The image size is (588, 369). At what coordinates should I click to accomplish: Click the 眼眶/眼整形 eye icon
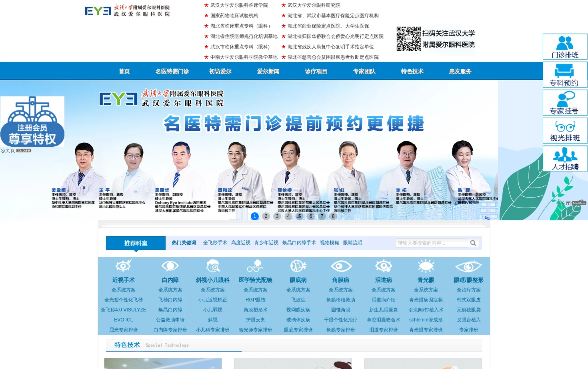468,266
